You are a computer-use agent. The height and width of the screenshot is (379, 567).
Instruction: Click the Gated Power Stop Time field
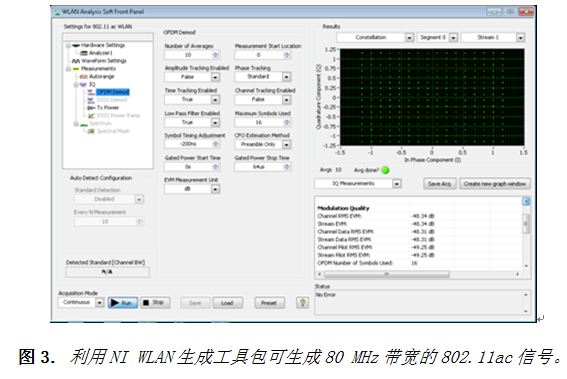[259, 167]
